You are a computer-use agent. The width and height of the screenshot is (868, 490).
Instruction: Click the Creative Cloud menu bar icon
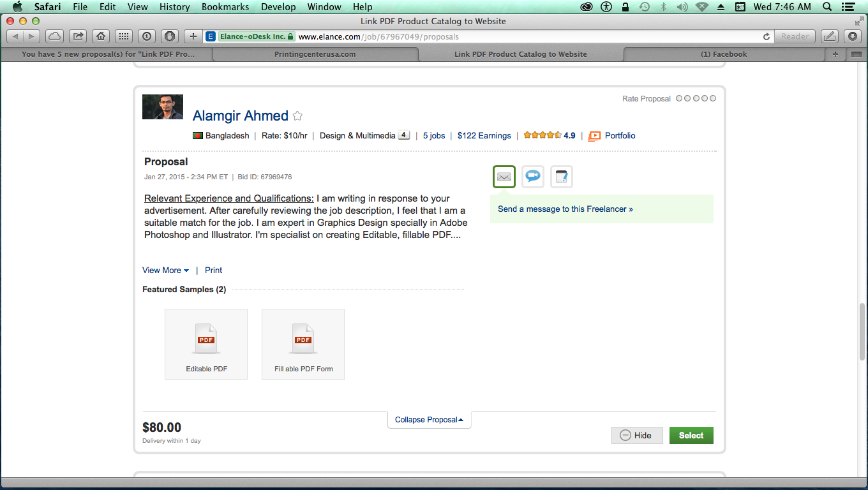coord(587,7)
